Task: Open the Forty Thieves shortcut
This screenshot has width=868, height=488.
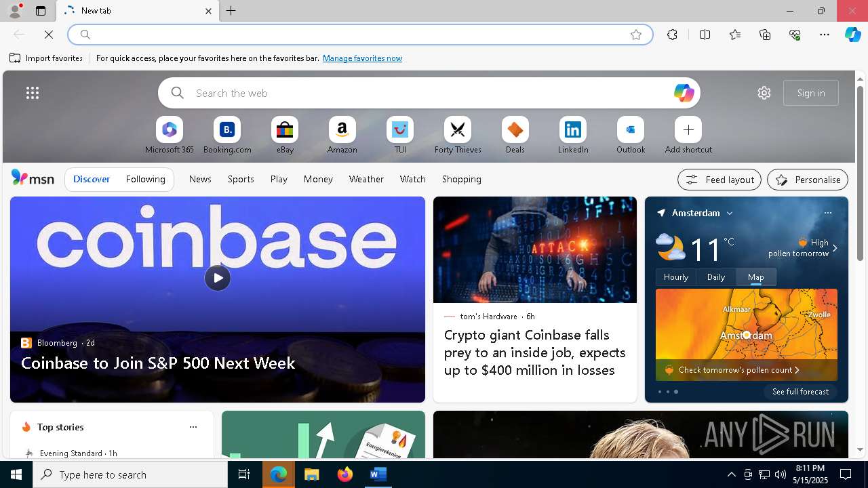Action: (458, 136)
